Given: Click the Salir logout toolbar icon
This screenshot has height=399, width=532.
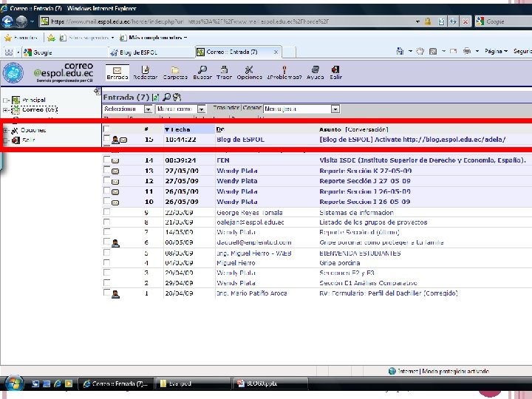Looking at the screenshot, I should click(335, 72).
